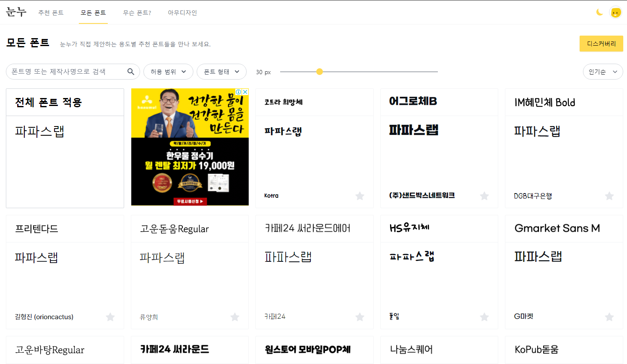This screenshot has height=364, width=627.
Task: Click the 폴잎 maker name
Action: coord(394,316)
